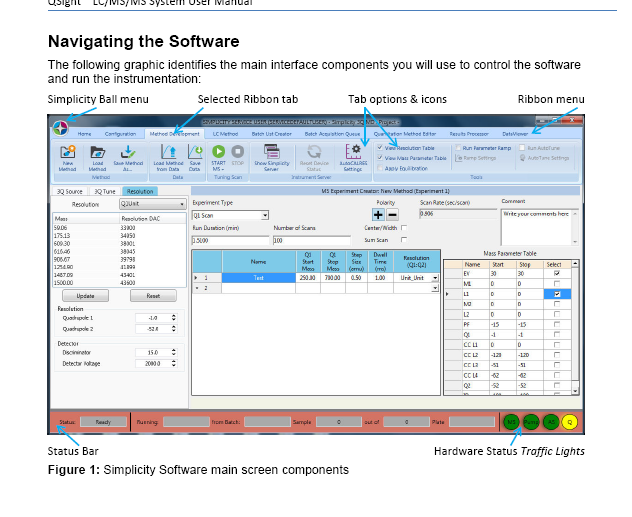Open the Results Processor tab
Viewport: 632px width, 517px height.
click(x=469, y=134)
